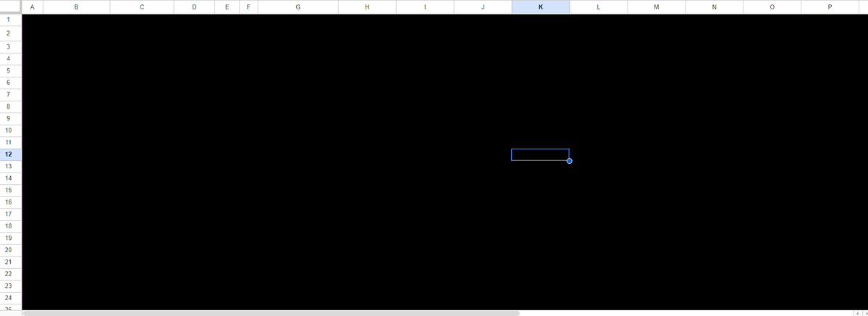
Task: Select row 16 header
Action: tap(11, 202)
